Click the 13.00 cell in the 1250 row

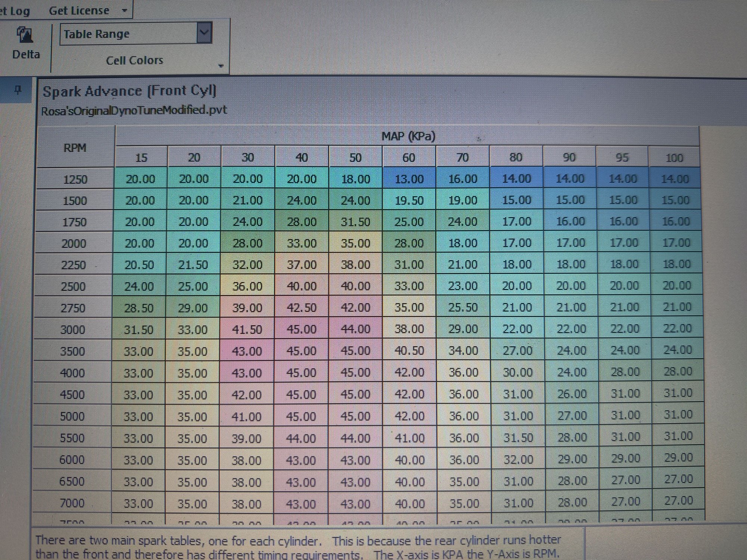coord(409,179)
